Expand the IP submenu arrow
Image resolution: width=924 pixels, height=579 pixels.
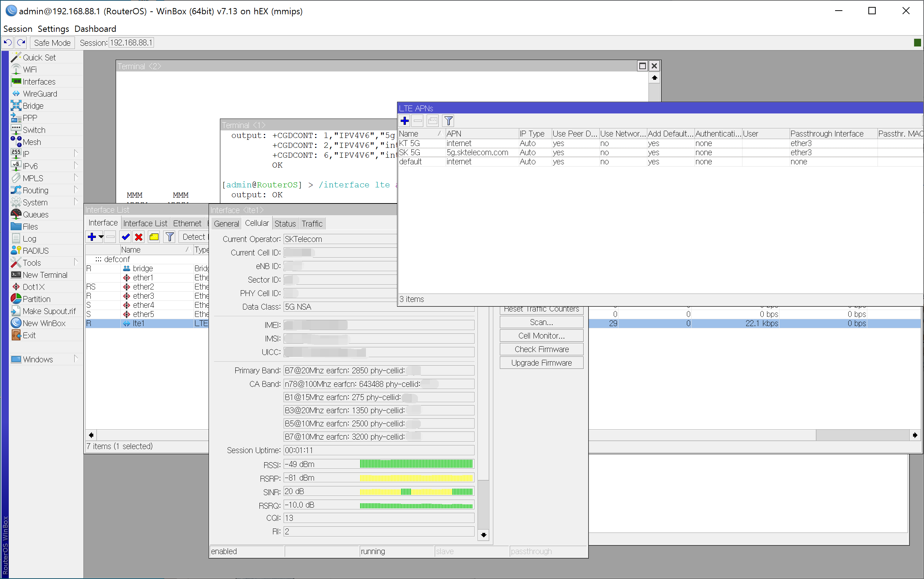click(76, 154)
